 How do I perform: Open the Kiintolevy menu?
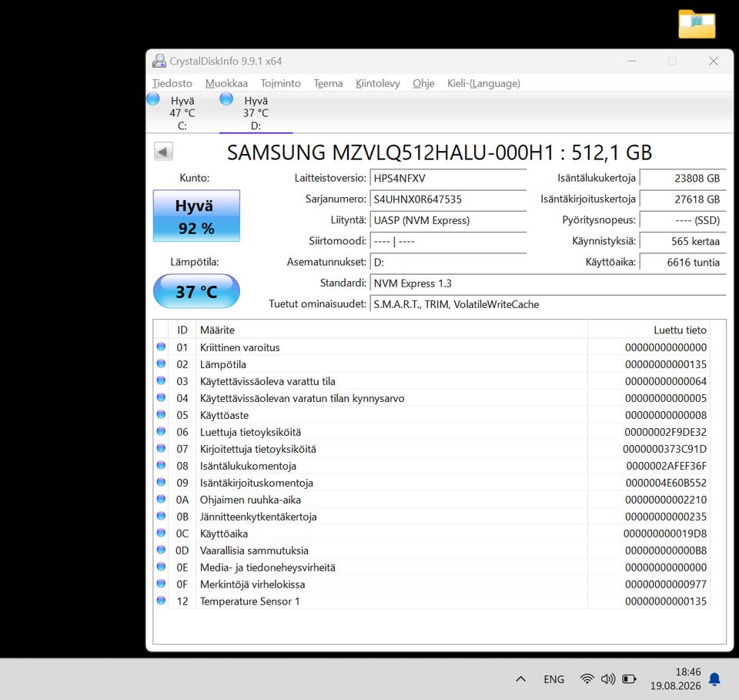point(377,83)
